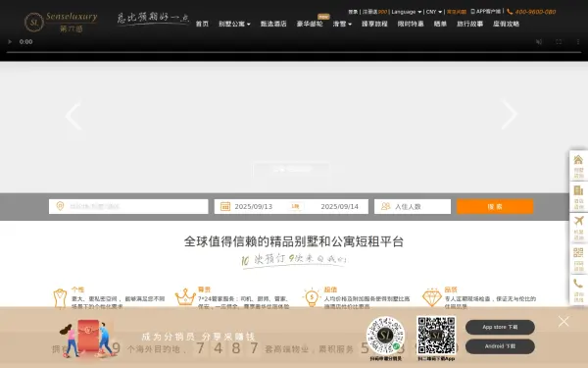The image size is (588, 368).
Task: Click the APP客户端 link
Action: click(x=488, y=12)
